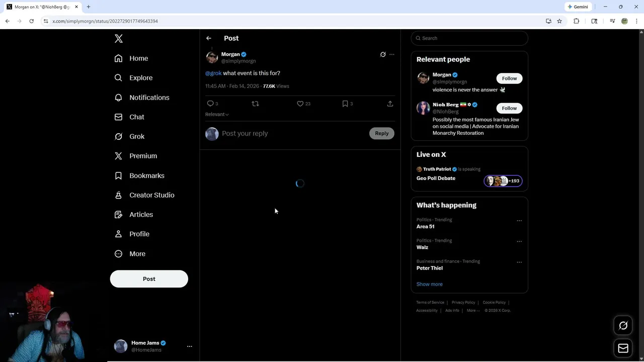Image resolution: width=644 pixels, height=362 pixels.
Task: Open Grok from the sidebar
Action: coord(129,136)
